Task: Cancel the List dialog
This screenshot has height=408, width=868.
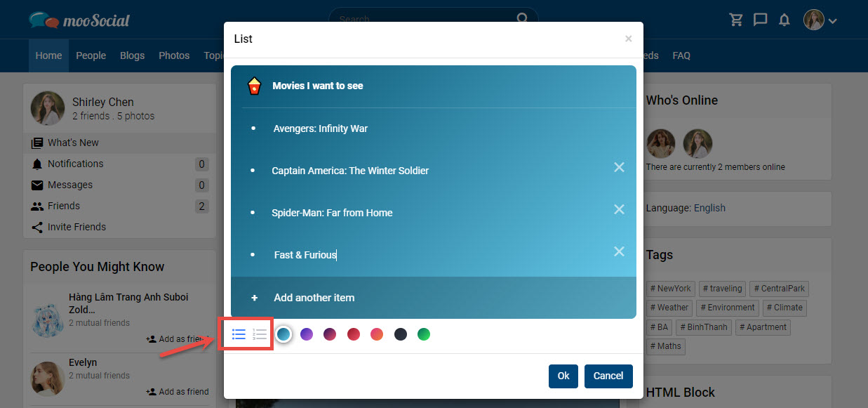Action: point(608,376)
